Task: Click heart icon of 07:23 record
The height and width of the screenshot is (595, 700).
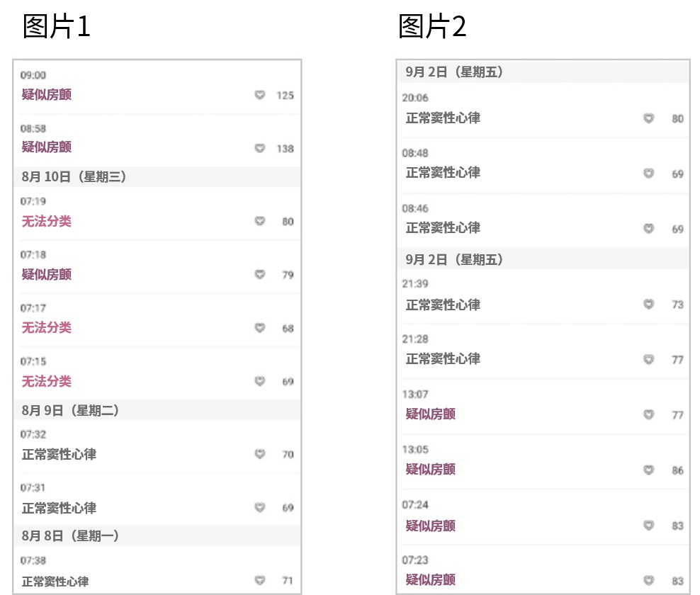Action: click(x=649, y=580)
